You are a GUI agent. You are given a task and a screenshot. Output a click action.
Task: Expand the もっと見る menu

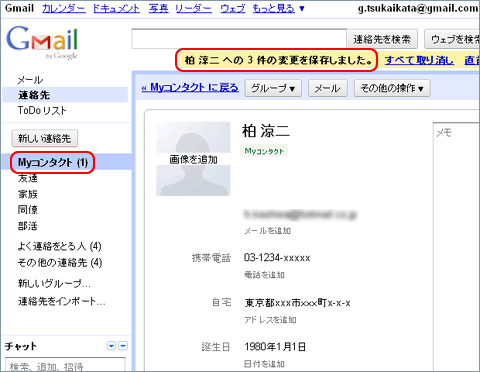click(x=278, y=8)
